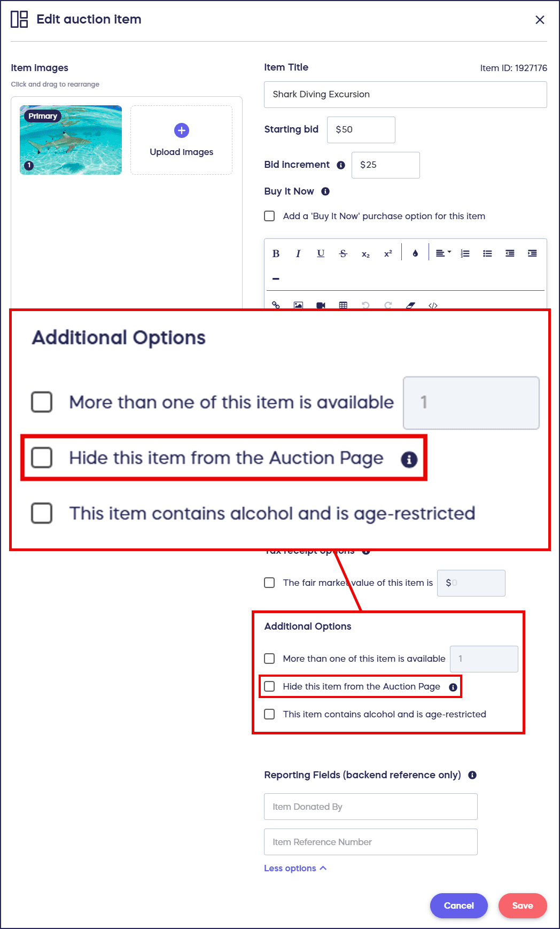The height and width of the screenshot is (929, 560).
Task: Select the primary shark image thumbnail
Action: [71, 140]
